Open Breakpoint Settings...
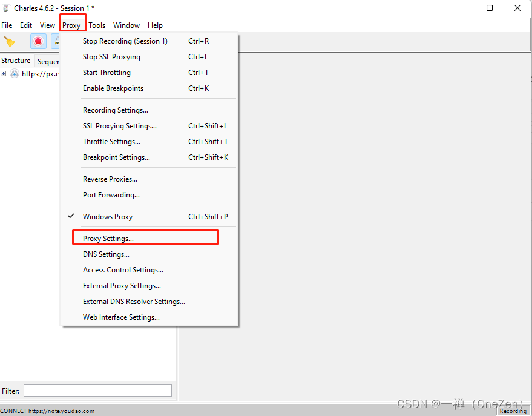Screen dimensions: 532x416 149,157
